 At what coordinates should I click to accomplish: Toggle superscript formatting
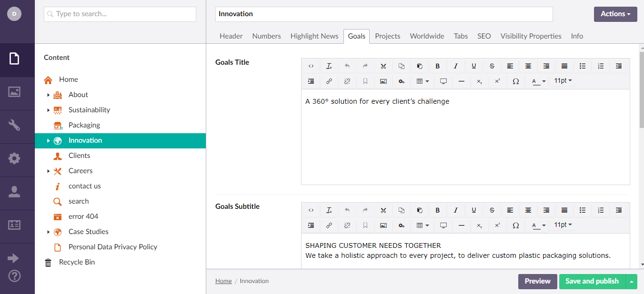497,81
